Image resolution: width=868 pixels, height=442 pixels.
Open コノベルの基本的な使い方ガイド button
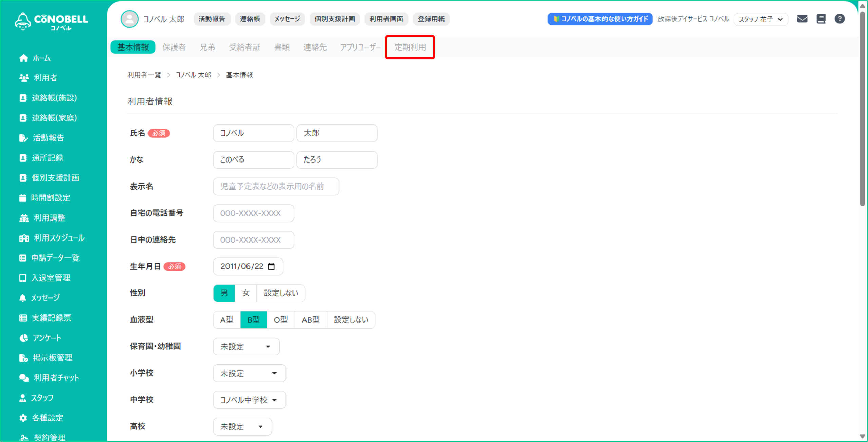click(599, 19)
